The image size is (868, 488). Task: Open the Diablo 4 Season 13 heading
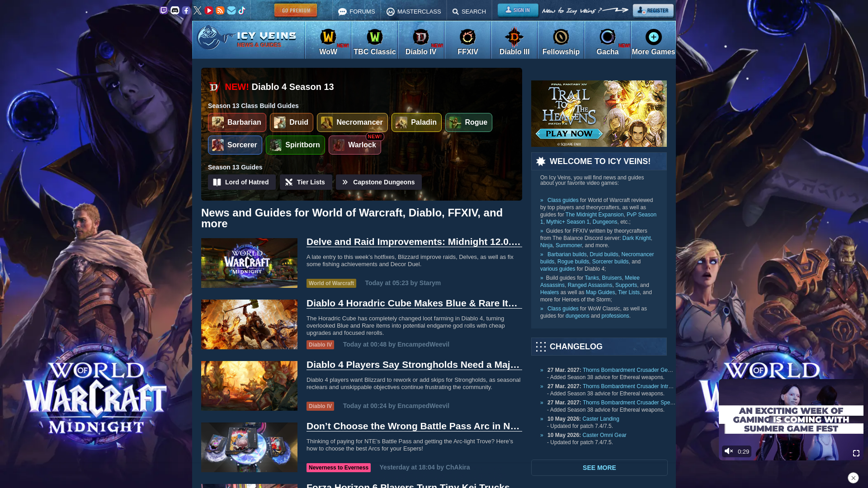coord(279,87)
